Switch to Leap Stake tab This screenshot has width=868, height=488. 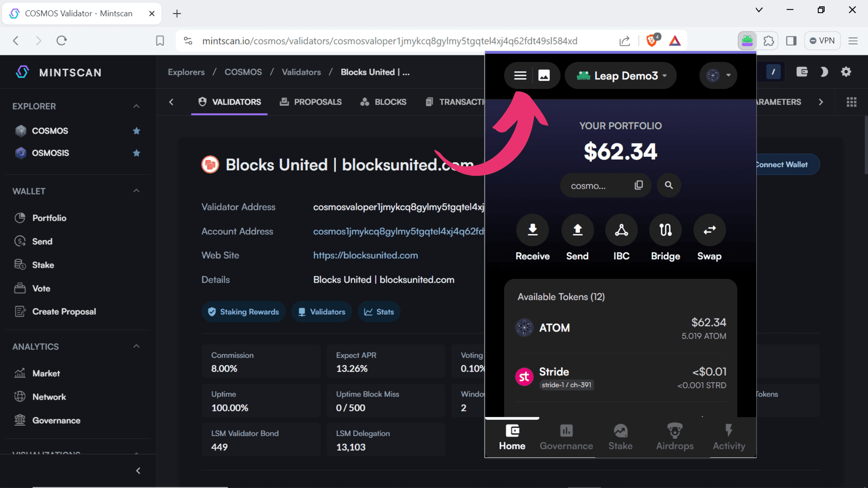pos(620,437)
